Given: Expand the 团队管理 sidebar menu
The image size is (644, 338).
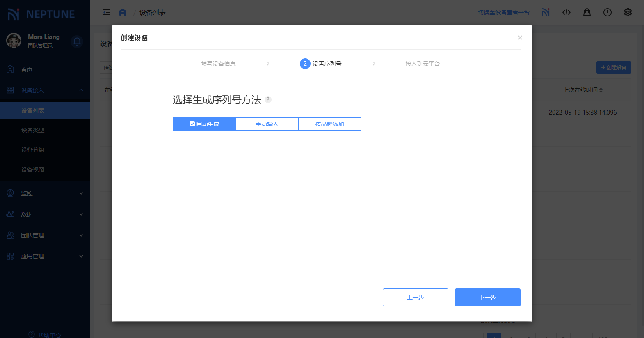Looking at the screenshot, I should pos(45,235).
